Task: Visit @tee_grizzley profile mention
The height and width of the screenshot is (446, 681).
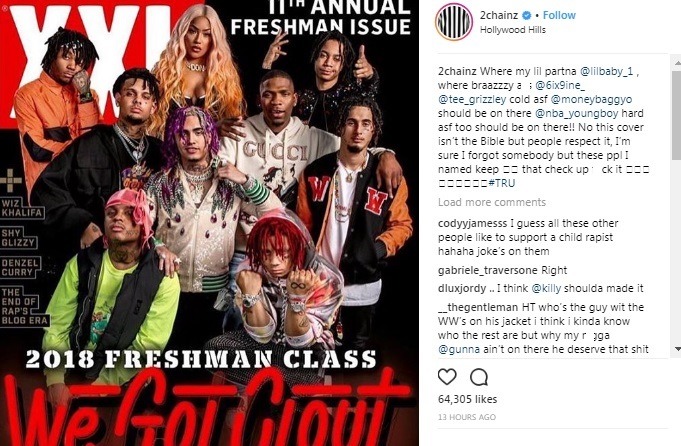Action: [472, 99]
